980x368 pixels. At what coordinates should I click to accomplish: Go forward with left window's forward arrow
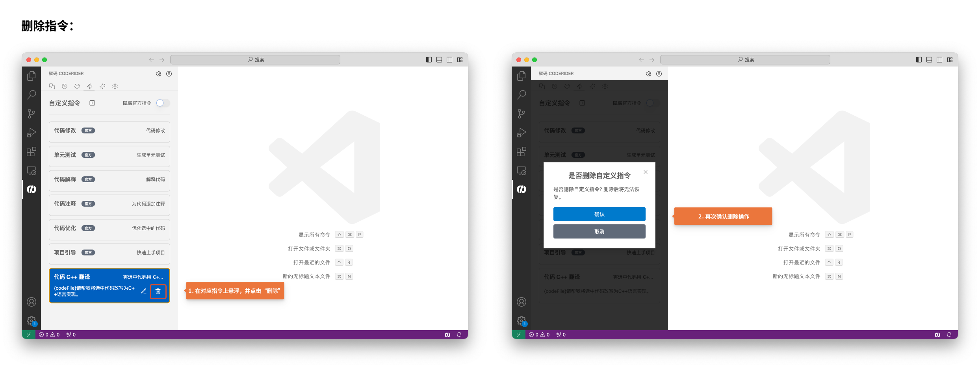(x=162, y=60)
